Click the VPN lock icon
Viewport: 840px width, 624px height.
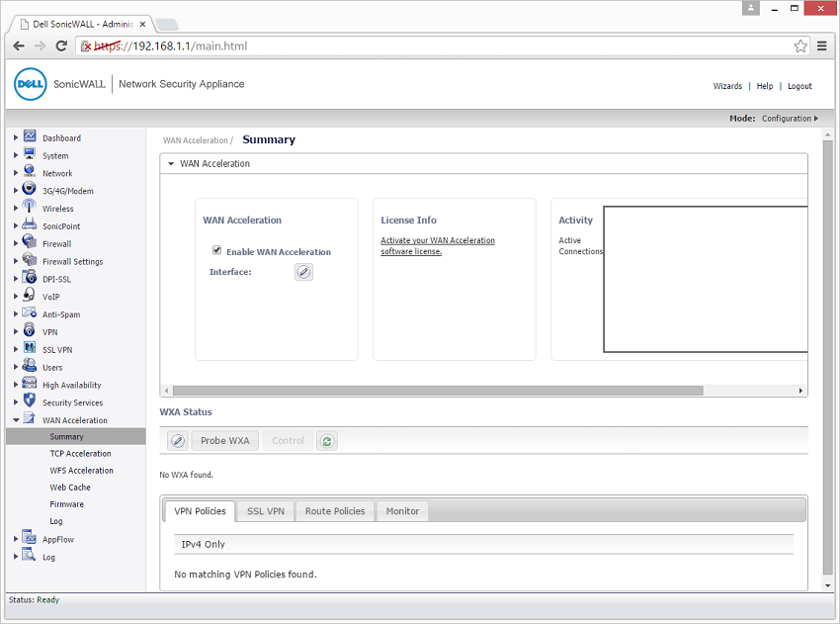30,330
